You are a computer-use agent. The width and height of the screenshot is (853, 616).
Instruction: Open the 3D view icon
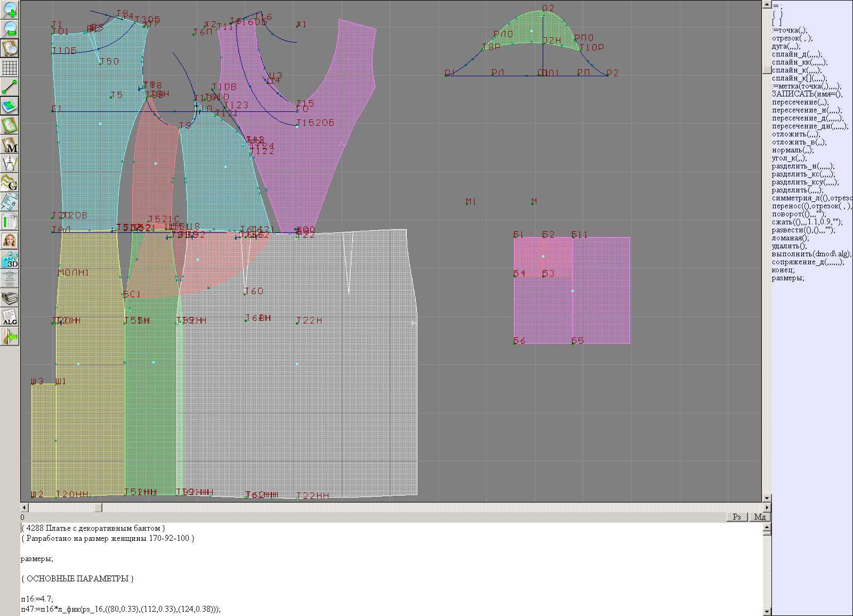(x=10, y=260)
